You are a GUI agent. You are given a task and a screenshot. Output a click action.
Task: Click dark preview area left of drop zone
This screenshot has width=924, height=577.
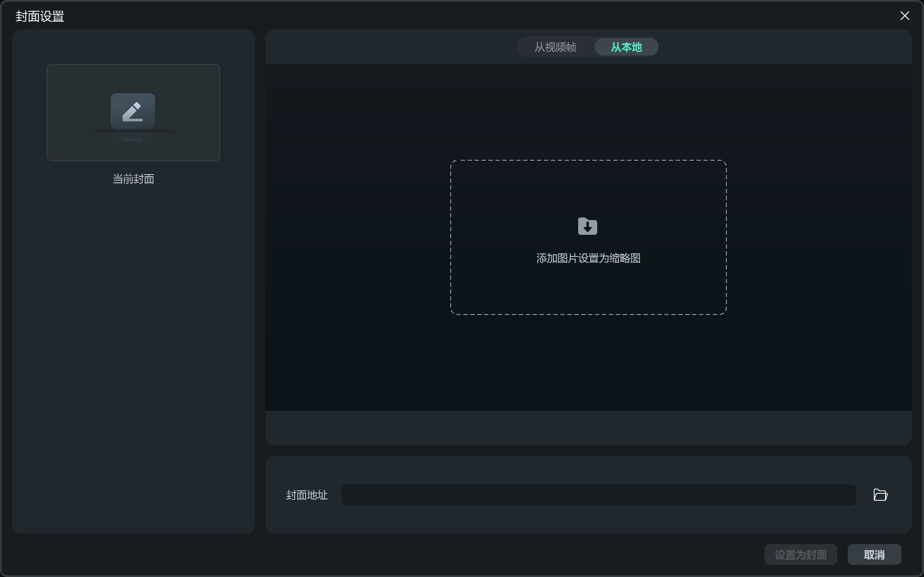(355, 237)
